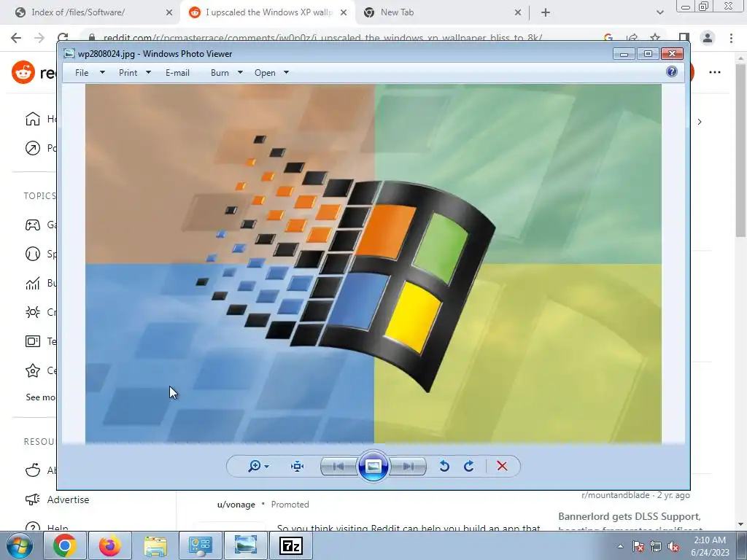Open the File menu in Photo Viewer
Viewport: 747px width, 560px height.
click(x=82, y=72)
